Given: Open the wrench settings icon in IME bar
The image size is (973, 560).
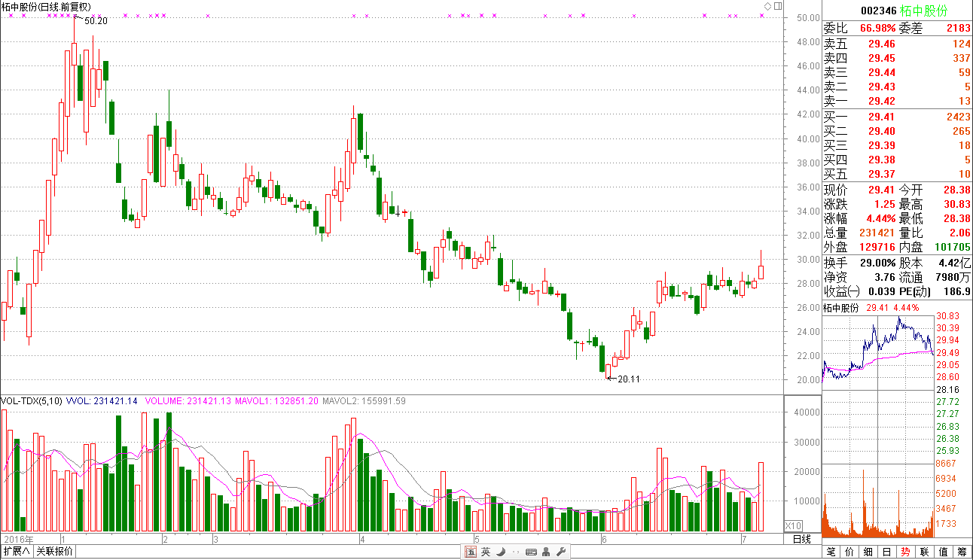Looking at the screenshot, I should pos(560,552).
